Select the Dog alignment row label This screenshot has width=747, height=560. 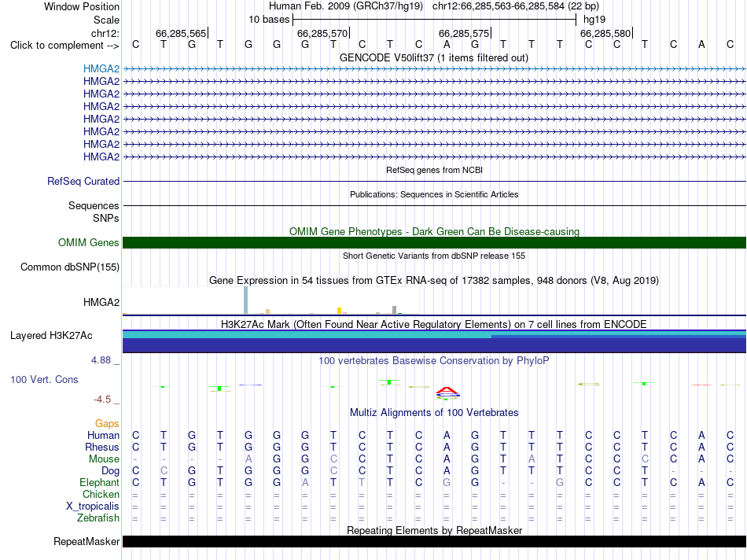(110, 471)
